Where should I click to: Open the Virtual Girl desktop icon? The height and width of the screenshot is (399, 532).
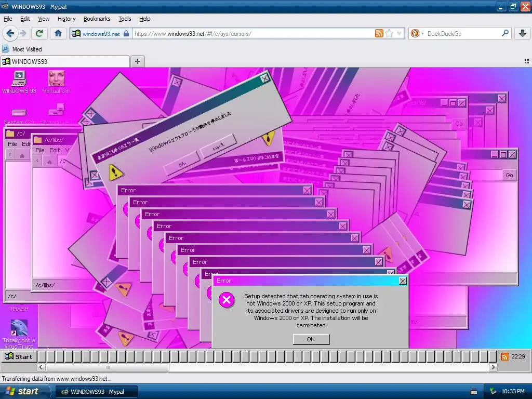click(56, 82)
